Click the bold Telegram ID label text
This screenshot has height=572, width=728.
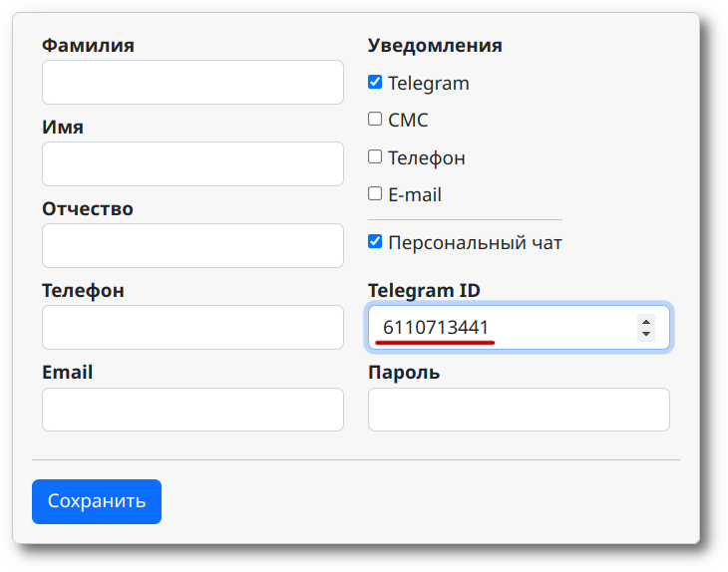pyautogui.click(x=424, y=290)
